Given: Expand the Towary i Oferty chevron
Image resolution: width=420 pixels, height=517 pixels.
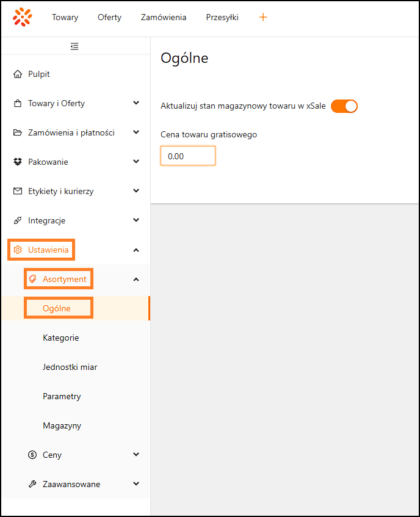Looking at the screenshot, I should [x=136, y=103].
